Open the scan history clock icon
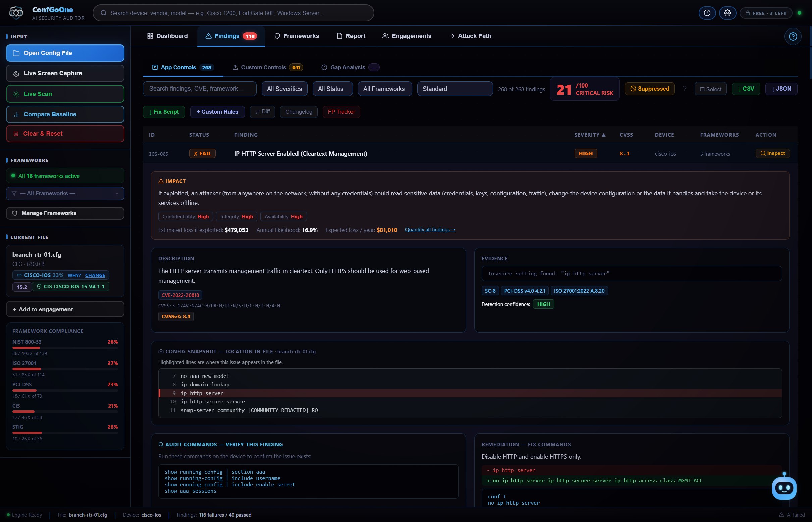The width and height of the screenshot is (812, 522). pos(707,13)
